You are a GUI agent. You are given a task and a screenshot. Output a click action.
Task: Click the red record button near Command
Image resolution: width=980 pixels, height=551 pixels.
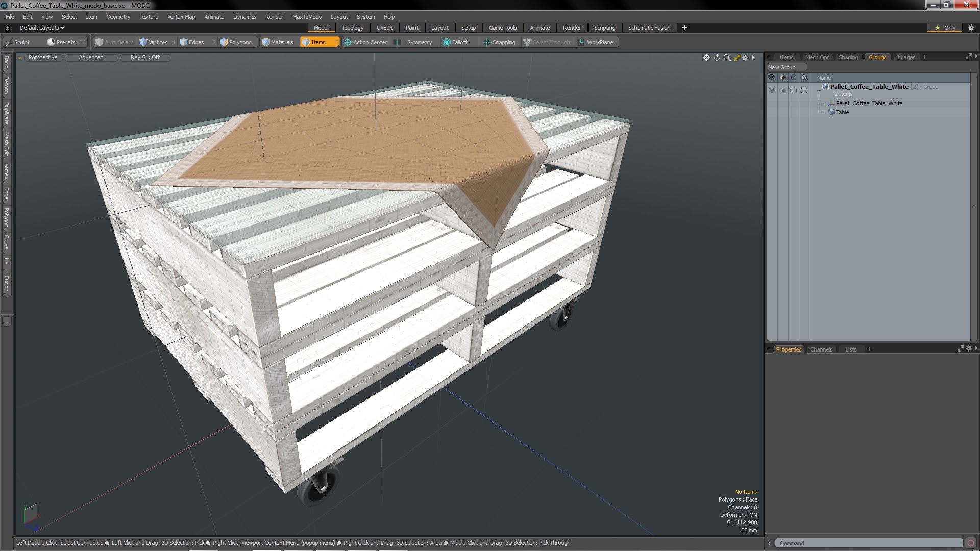pos(970,543)
